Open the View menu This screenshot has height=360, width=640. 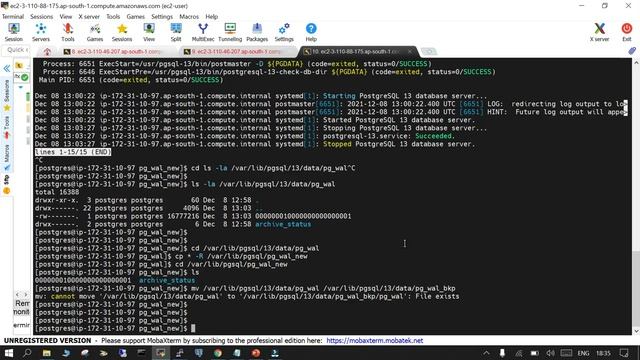pyautogui.click(x=66, y=17)
